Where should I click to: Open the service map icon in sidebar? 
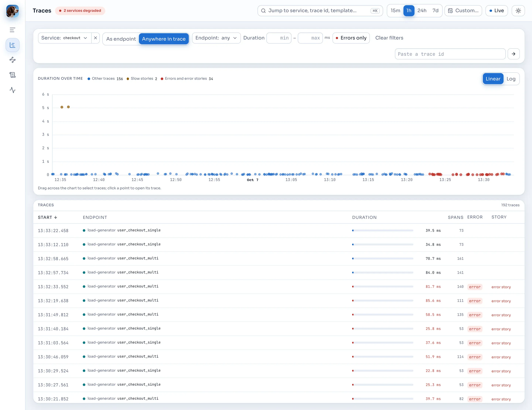(12, 60)
